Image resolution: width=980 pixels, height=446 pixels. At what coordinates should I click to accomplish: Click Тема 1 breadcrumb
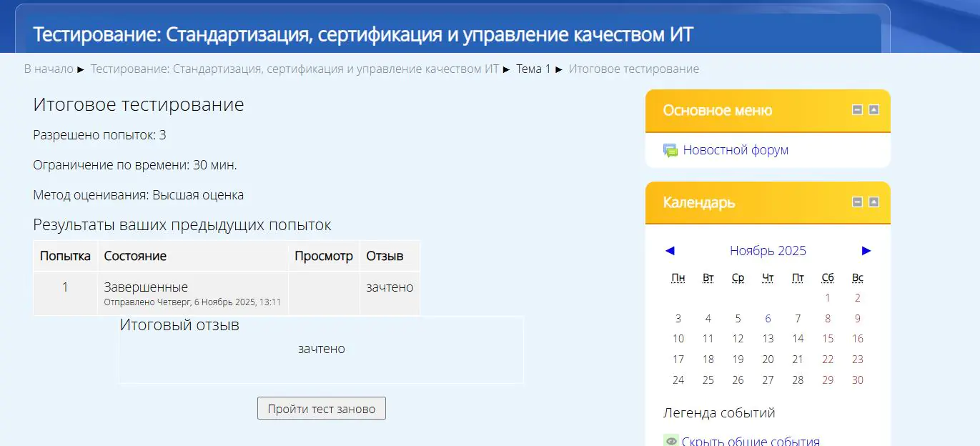coord(533,69)
